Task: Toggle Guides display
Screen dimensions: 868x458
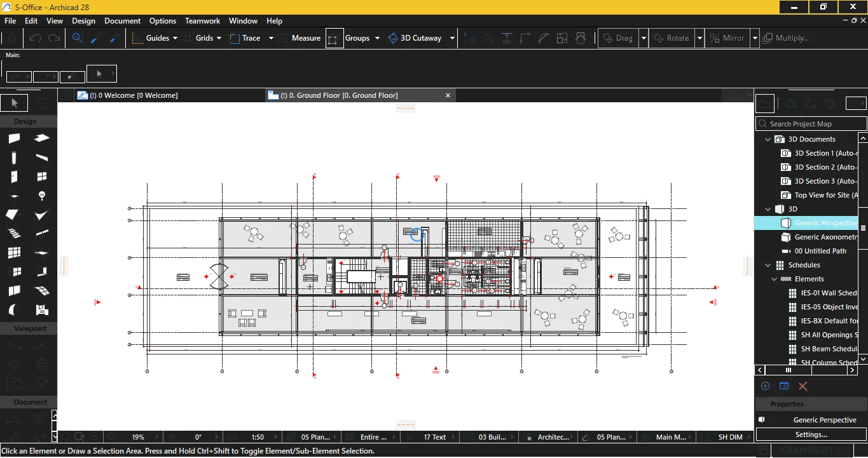Action: click(151, 38)
